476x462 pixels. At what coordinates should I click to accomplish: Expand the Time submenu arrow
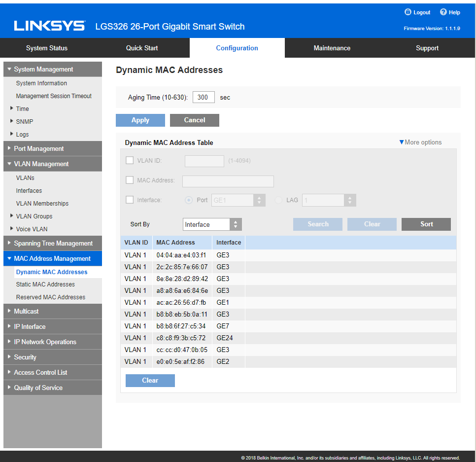12,108
